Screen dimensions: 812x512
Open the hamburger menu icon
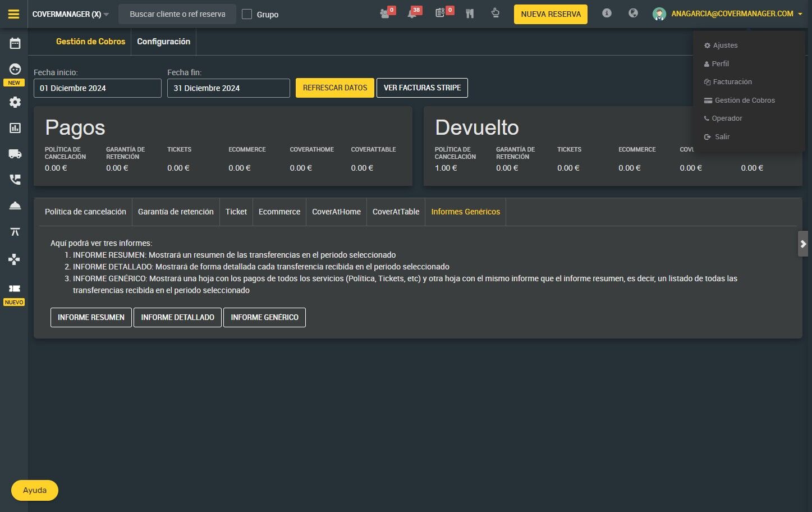pos(14,14)
